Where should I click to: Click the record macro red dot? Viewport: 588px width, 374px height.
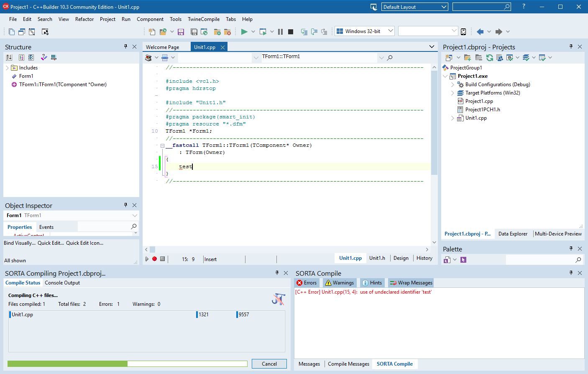click(154, 259)
